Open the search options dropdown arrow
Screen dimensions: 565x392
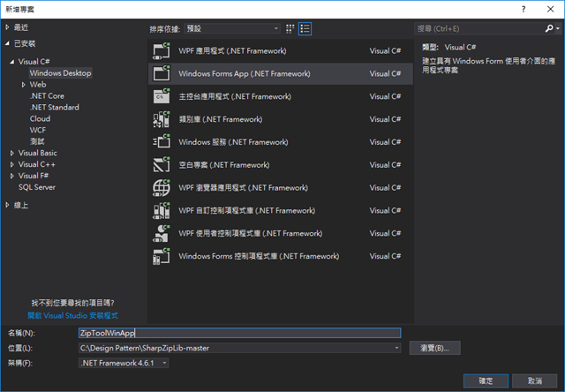[x=558, y=28]
